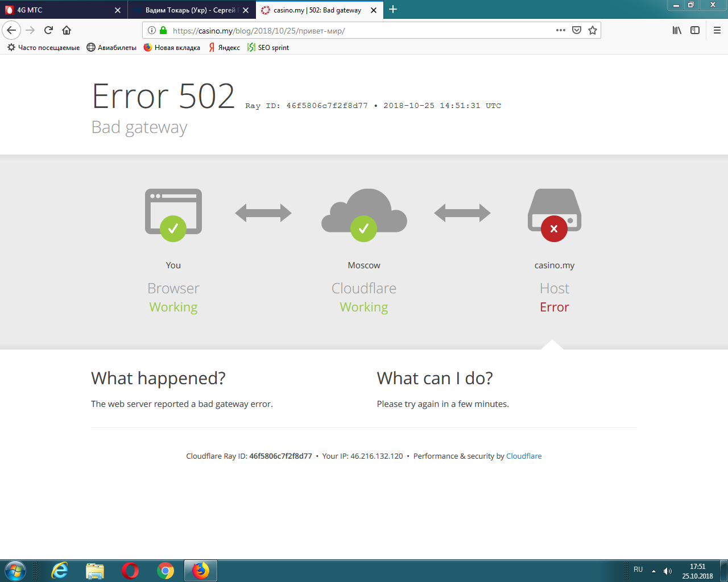The image size is (728, 582).
Task: Click the 'Moscow' location label
Action: coord(364,265)
